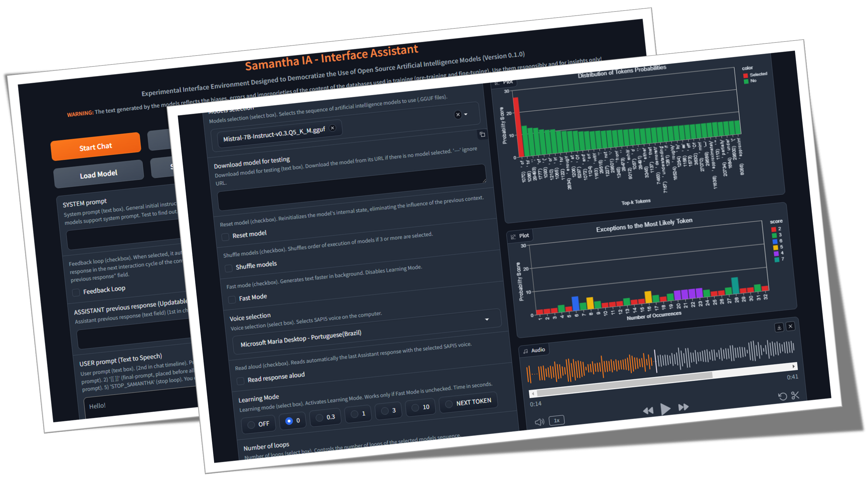Remove the Mistral-7B-Instruct model tag
The image size is (868, 504).
(333, 128)
